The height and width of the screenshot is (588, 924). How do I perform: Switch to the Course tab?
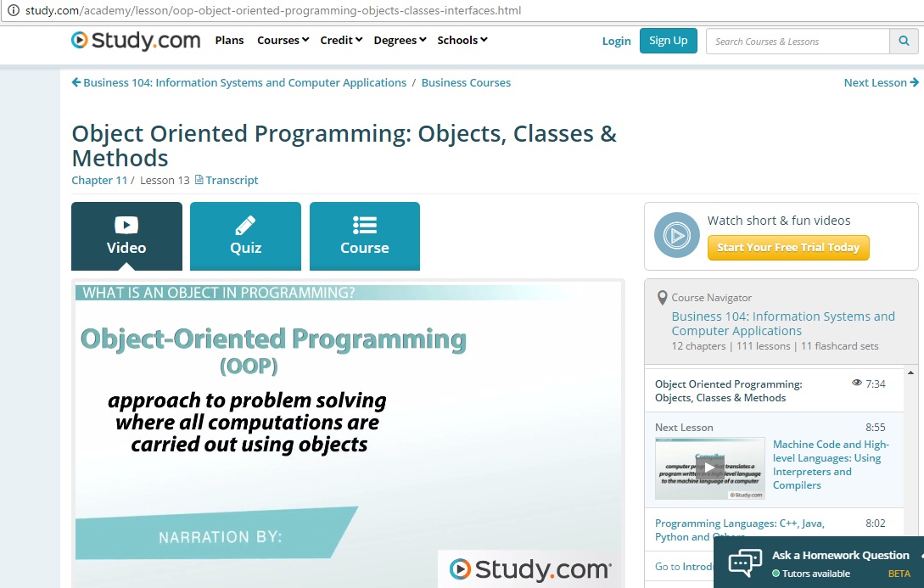point(365,236)
